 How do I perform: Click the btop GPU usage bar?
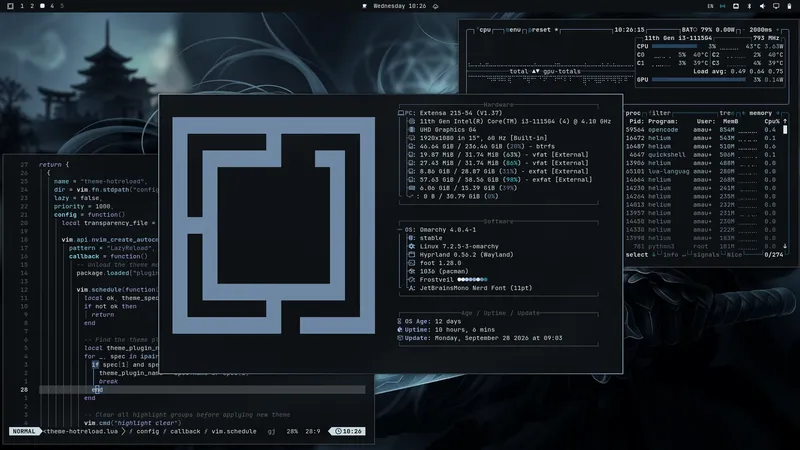(x=698, y=80)
